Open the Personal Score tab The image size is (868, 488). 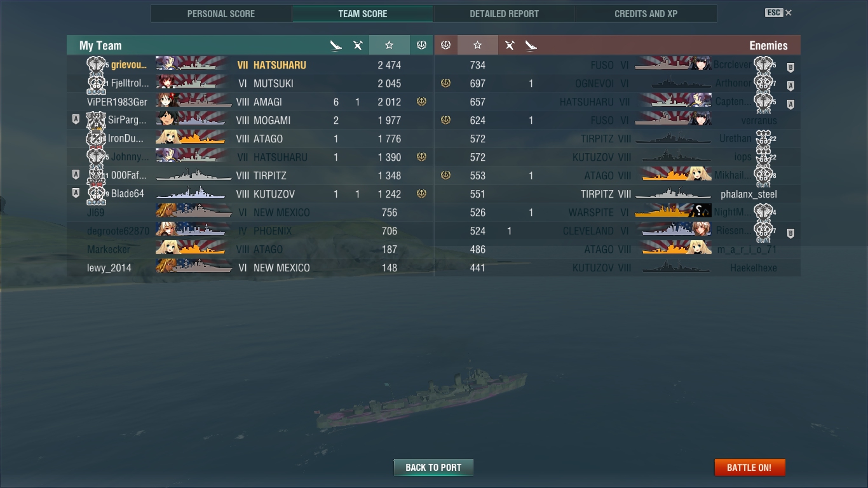click(221, 13)
